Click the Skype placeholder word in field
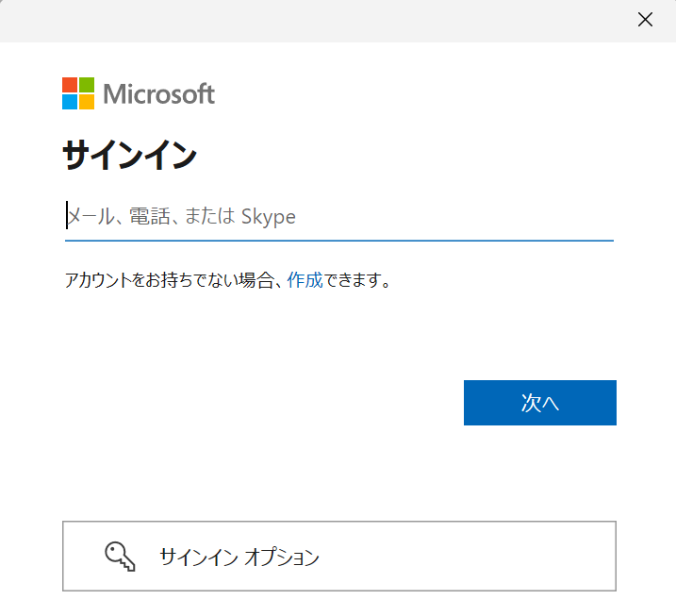 coord(268,217)
